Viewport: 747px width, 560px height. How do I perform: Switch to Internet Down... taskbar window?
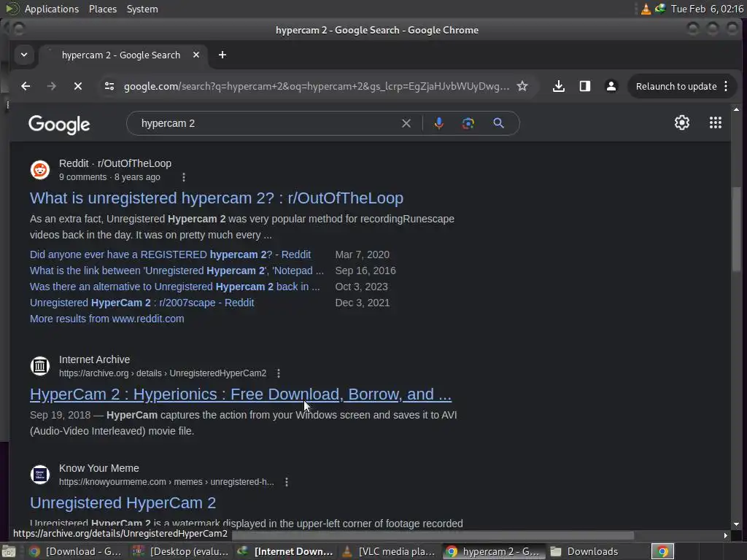[x=286, y=551]
